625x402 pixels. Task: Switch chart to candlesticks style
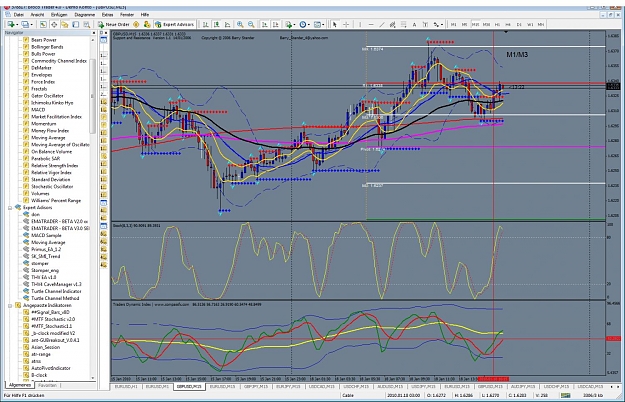click(x=216, y=24)
